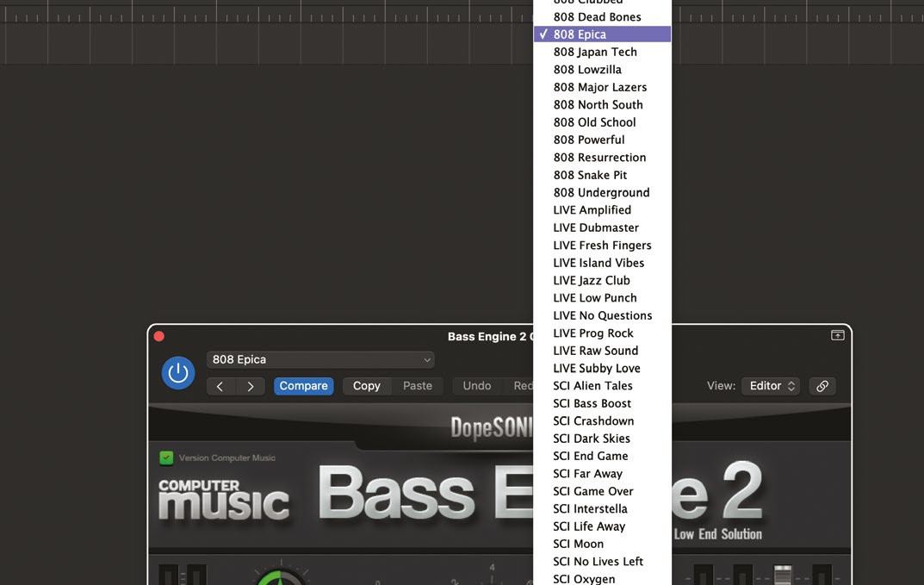
Task: Select checked 808 Epica menu entry
Action: [x=602, y=34]
